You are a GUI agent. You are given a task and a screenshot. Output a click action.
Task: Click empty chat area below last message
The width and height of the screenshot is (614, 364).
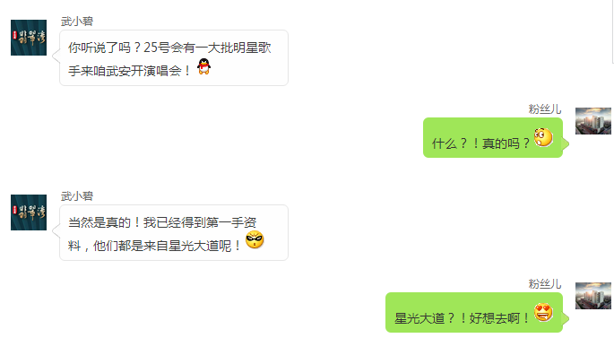(307, 350)
